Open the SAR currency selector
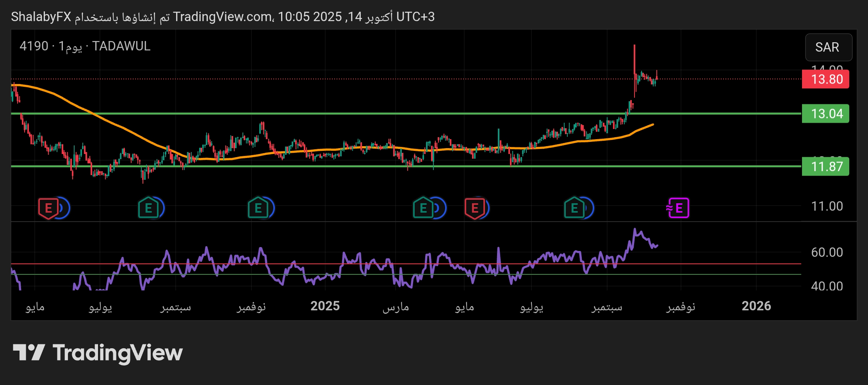The width and height of the screenshot is (868, 385). tap(828, 47)
